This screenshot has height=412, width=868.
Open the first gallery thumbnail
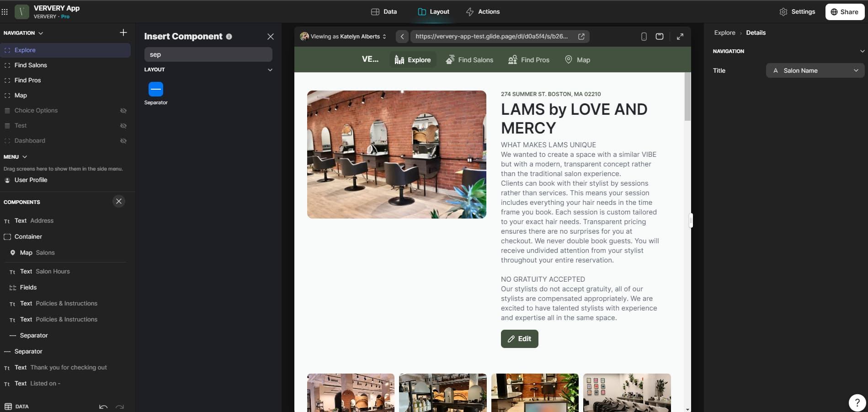[351, 393]
